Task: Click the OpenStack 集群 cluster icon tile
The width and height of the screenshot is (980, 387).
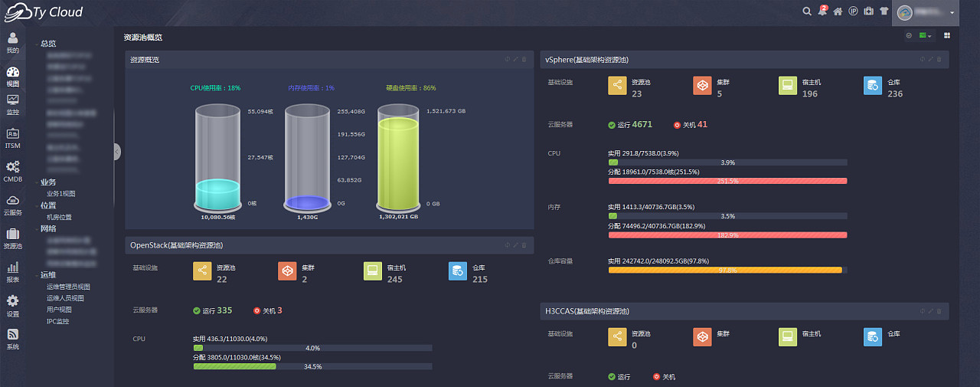Action: pos(287,271)
